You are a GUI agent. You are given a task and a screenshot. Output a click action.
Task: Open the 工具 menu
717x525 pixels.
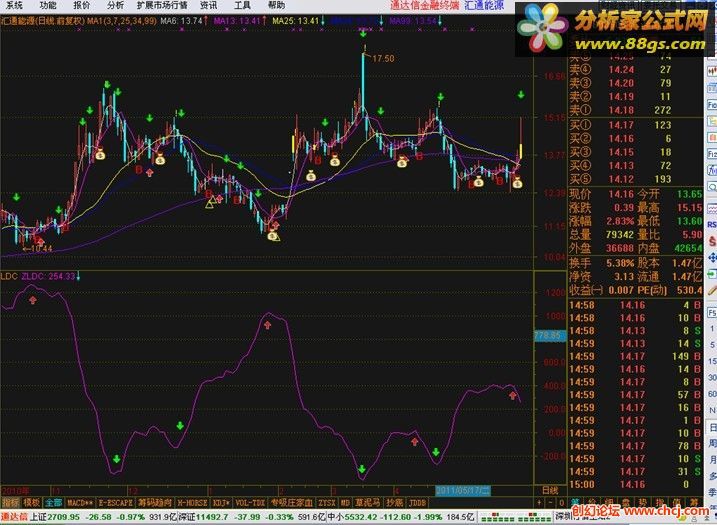[x=242, y=5]
